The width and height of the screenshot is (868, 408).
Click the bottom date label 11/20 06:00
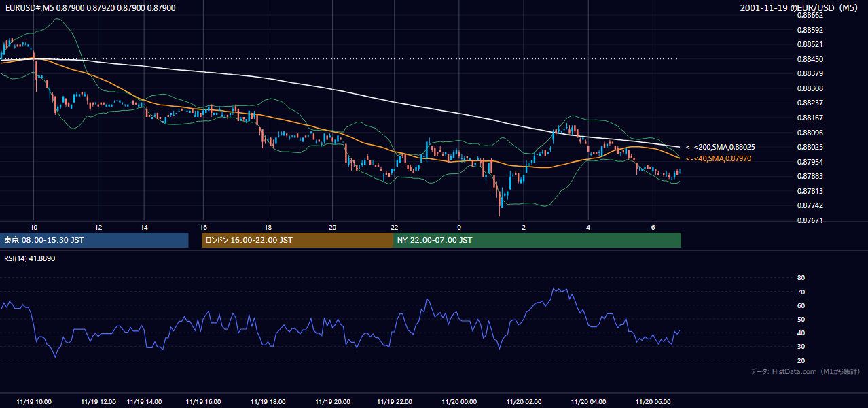pos(653,401)
